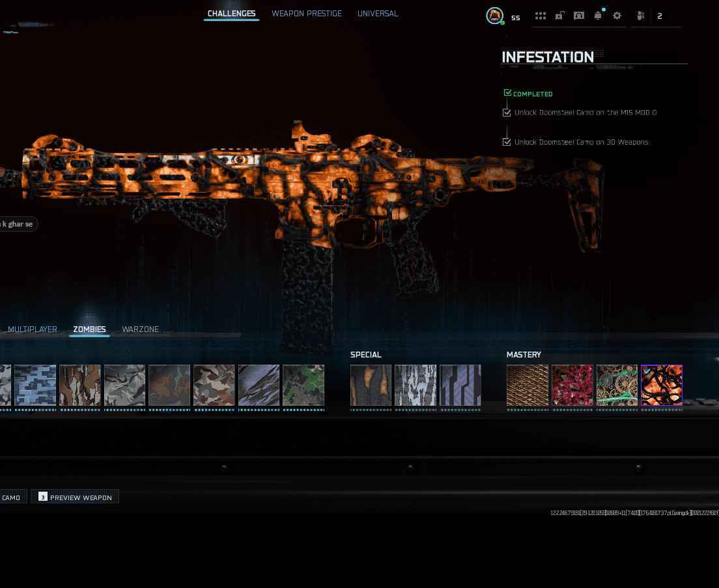
Task: Select the green hexagon camo
Action: 303,385
